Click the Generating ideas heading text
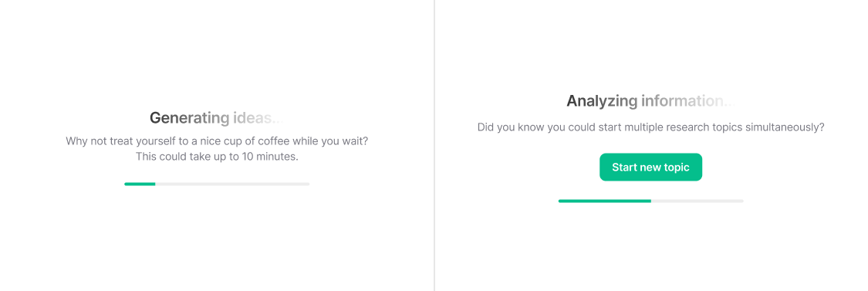This screenshot has width=868, height=291. 217,117
